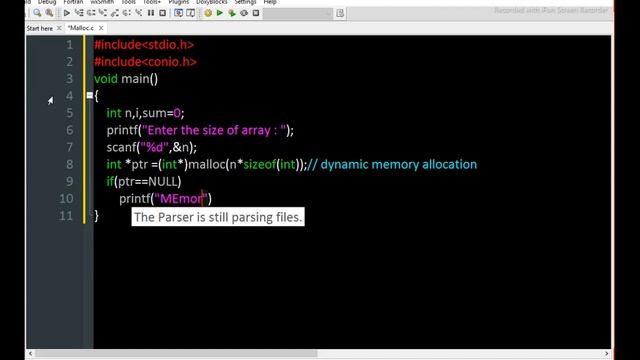Click the "#include<stdio.h>" line
The image size is (640, 360).
144,44
